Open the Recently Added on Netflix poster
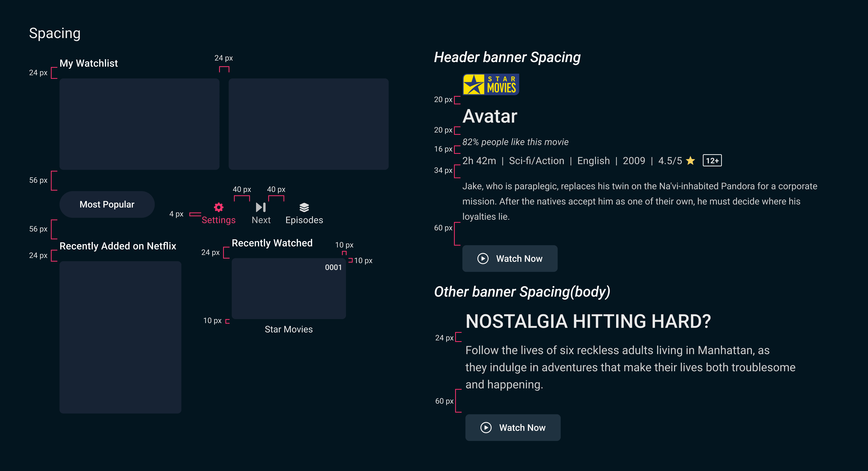The height and width of the screenshot is (471, 868). pyautogui.click(x=120, y=337)
